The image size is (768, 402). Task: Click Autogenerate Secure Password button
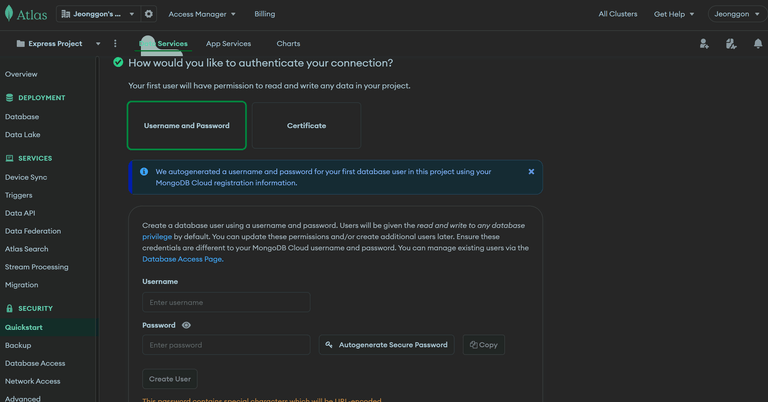coord(386,345)
